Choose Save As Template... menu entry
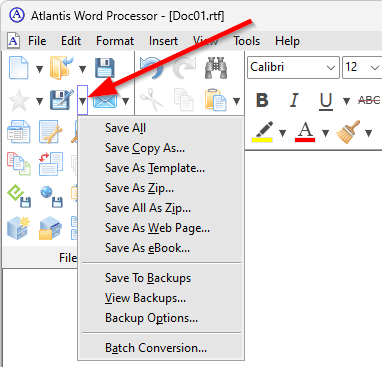This screenshot has height=367, width=382. point(161,168)
